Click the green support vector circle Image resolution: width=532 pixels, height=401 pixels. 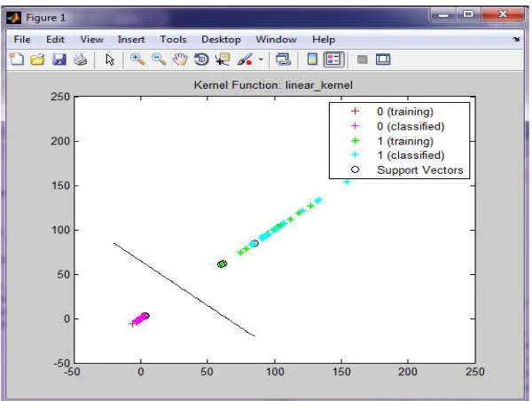click(x=222, y=263)
